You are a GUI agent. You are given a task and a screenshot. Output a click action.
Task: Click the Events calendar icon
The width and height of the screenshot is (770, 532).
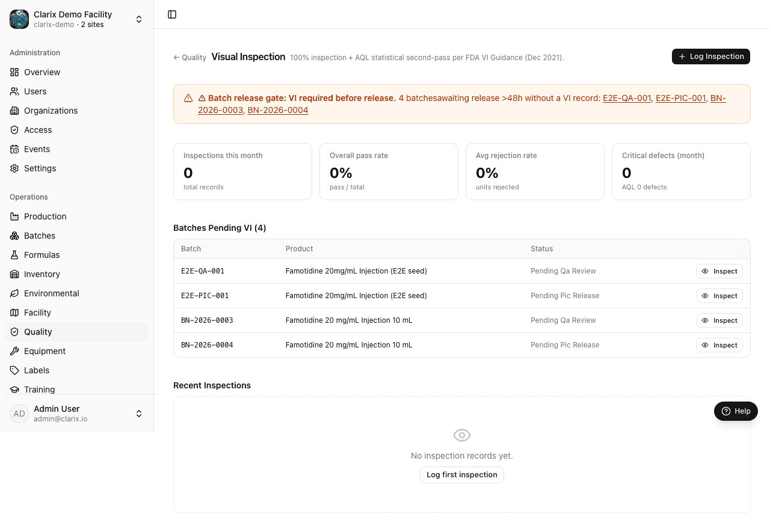tap(14, 149)
